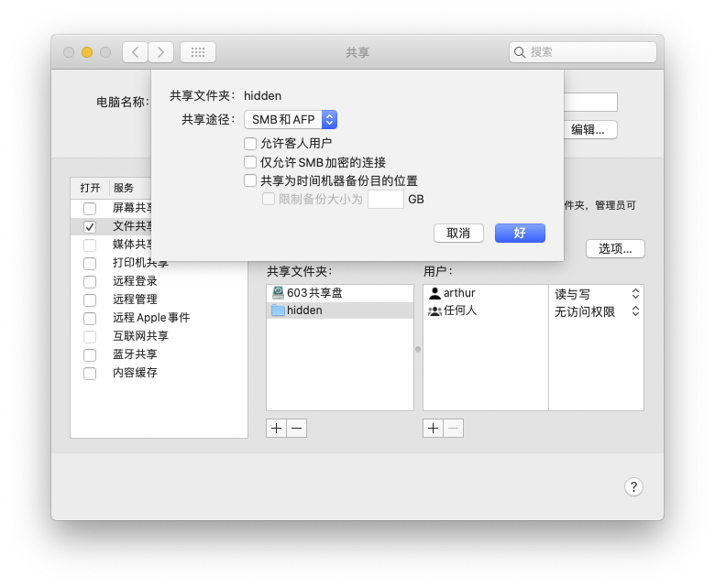
Task: Show all preferences grid icon
Action: coord(198,52)
